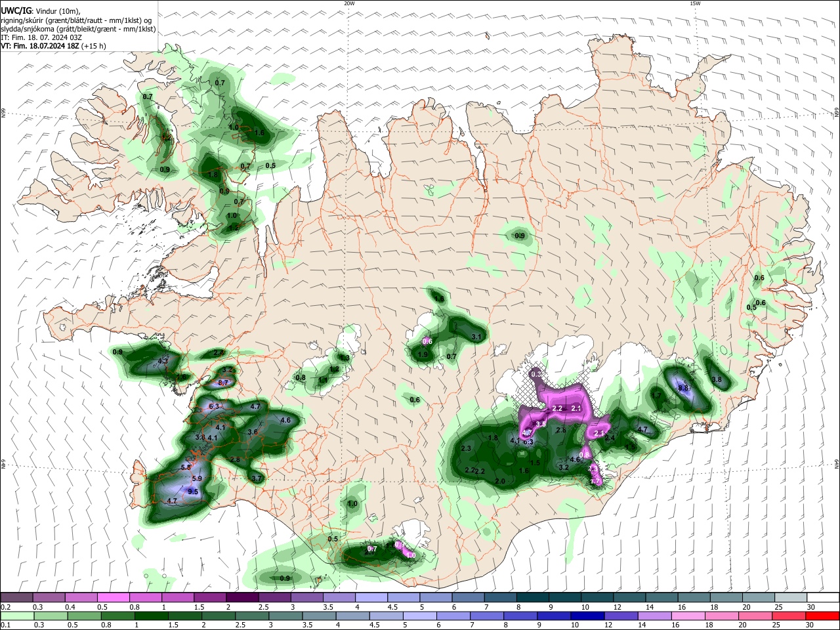Pick the bright pink 0.5 swatch in the snow legend

click(x=113, y=597)
